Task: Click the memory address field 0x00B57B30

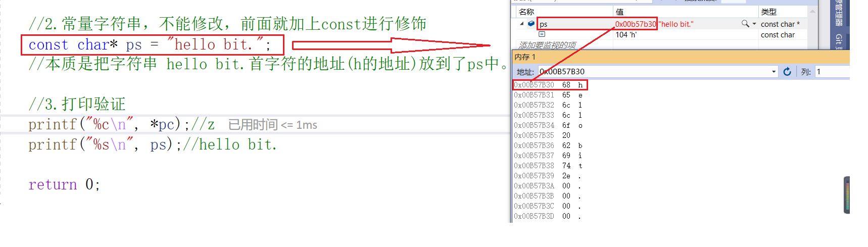Action: [654, 72]
